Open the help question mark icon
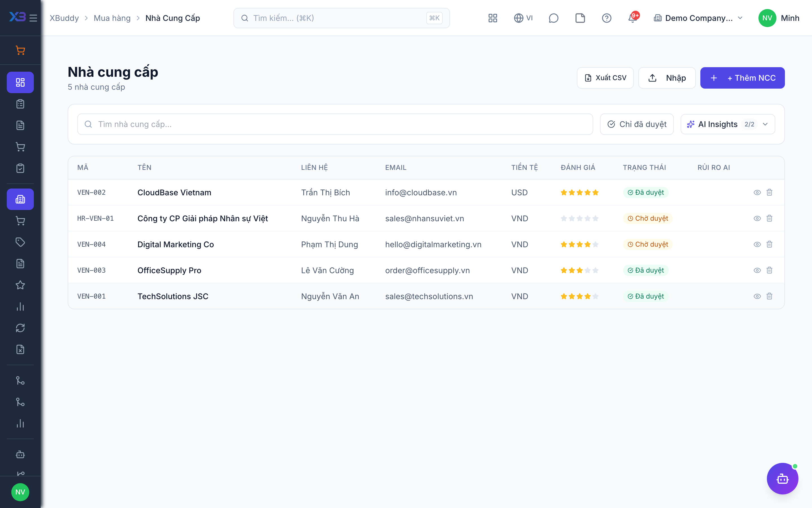 click(607, 18)
